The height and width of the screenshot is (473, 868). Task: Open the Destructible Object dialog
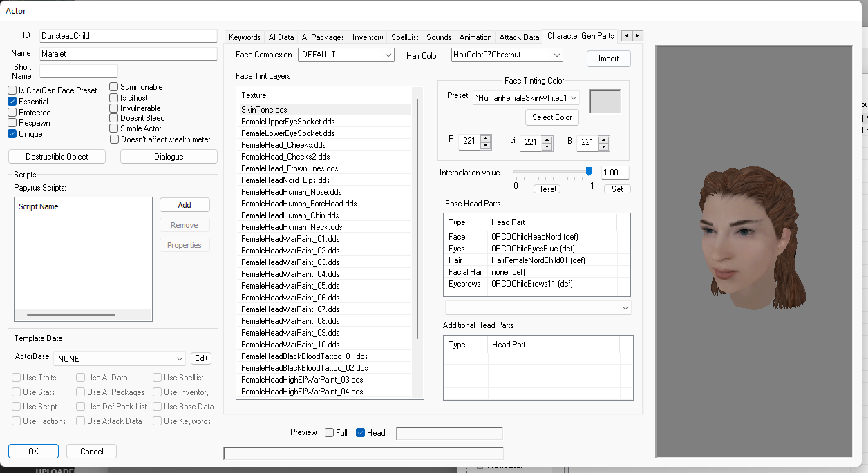(57, 157)
